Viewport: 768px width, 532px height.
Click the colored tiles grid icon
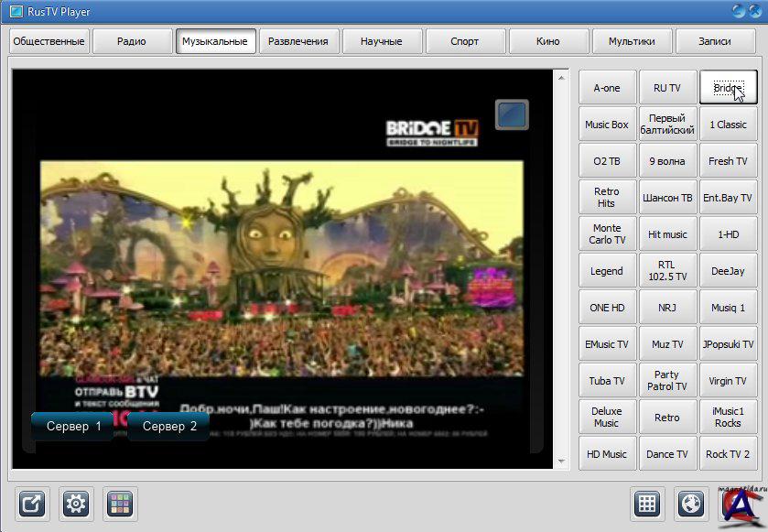(120, 504)
